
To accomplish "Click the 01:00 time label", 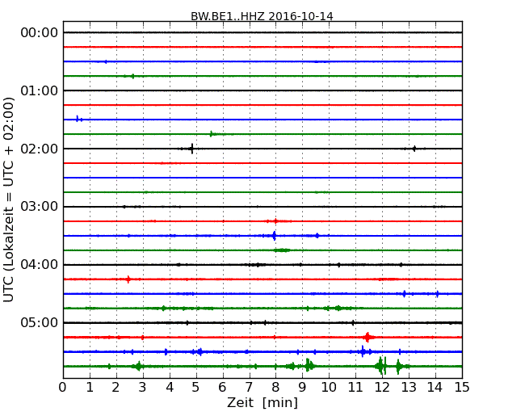I will pos(40,90).
